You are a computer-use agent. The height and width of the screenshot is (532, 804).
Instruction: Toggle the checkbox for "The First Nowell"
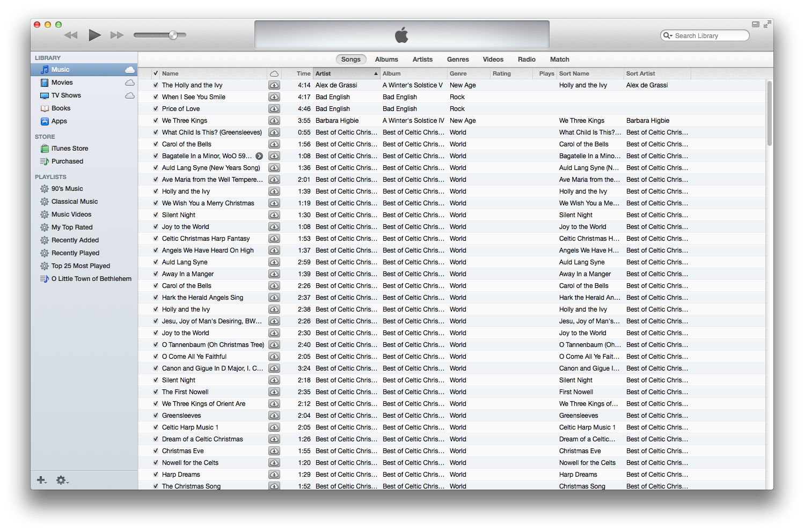click(x=156, y=392)
